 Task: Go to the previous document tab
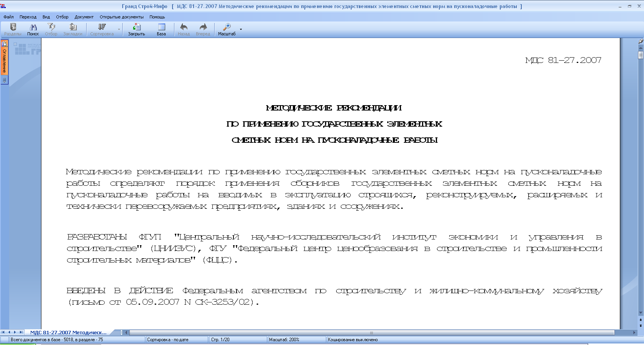(9, 332)
